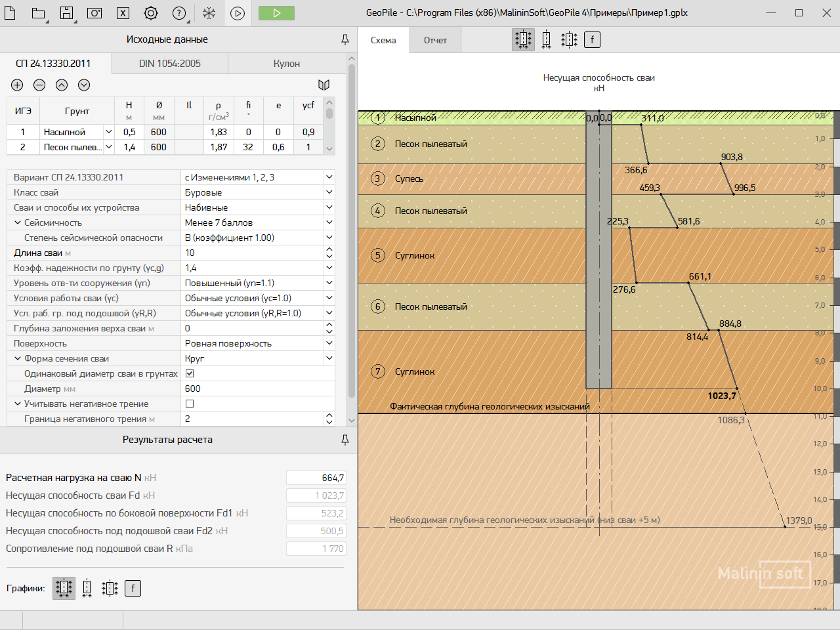Enable Учитывать негативное трение checkbox
Viewport: 840px width, 630px height.
tap(190, 404)
